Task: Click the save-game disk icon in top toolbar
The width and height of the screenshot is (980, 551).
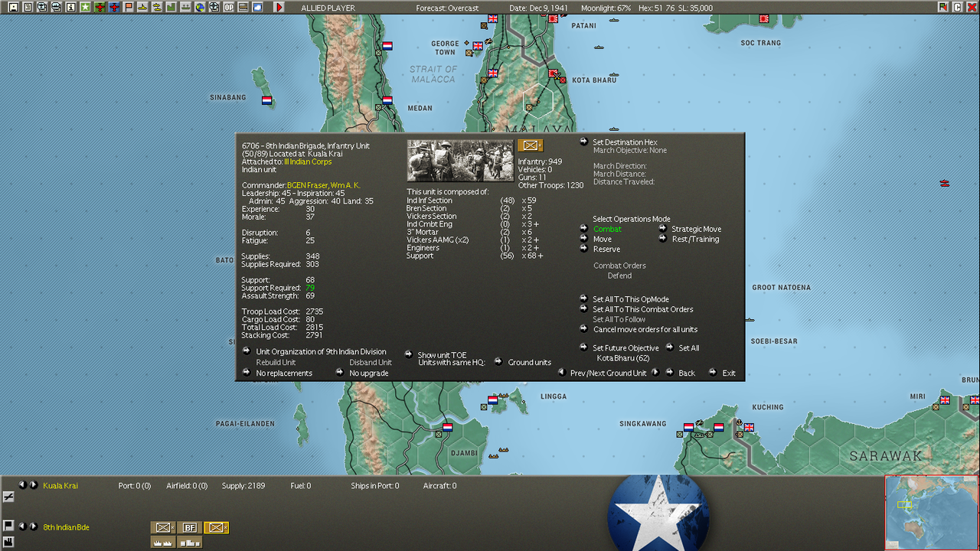Action: [x=13, y=7]
